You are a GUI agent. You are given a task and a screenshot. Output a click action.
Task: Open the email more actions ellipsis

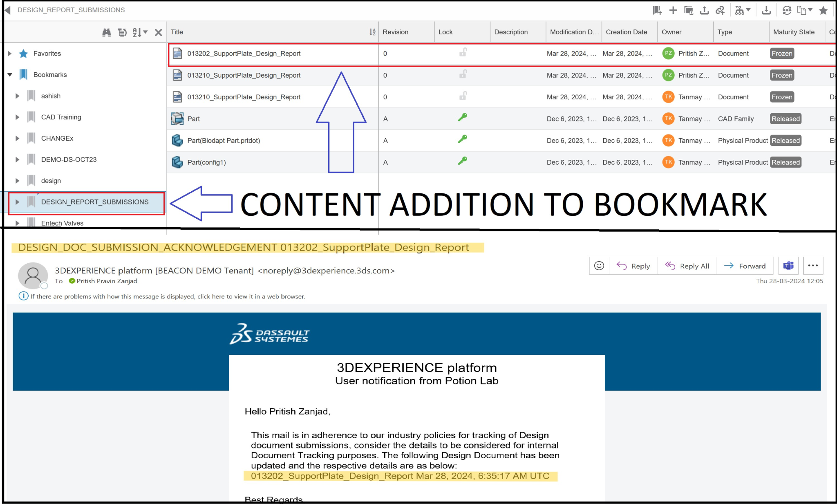tap(813, 266)
